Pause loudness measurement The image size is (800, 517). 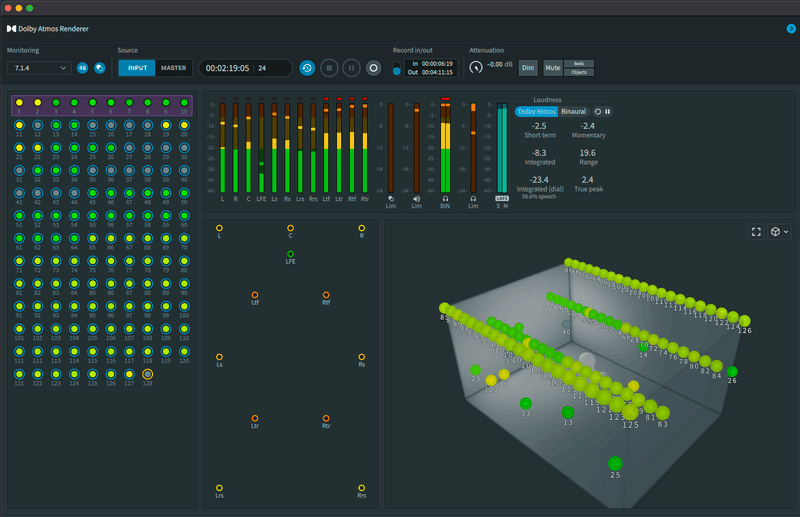click(607, 111)
